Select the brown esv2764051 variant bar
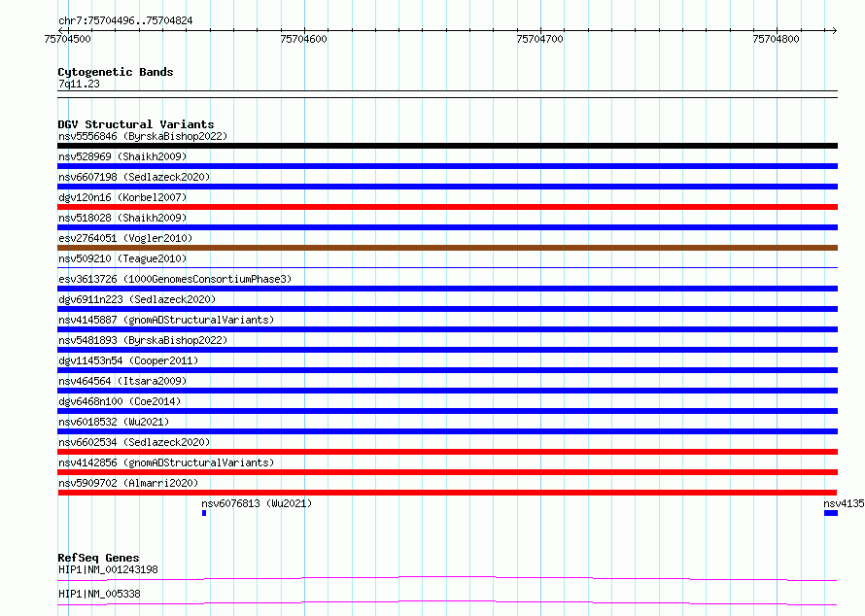This screenshot has width=865, height=616. click(x=447, y=248)
